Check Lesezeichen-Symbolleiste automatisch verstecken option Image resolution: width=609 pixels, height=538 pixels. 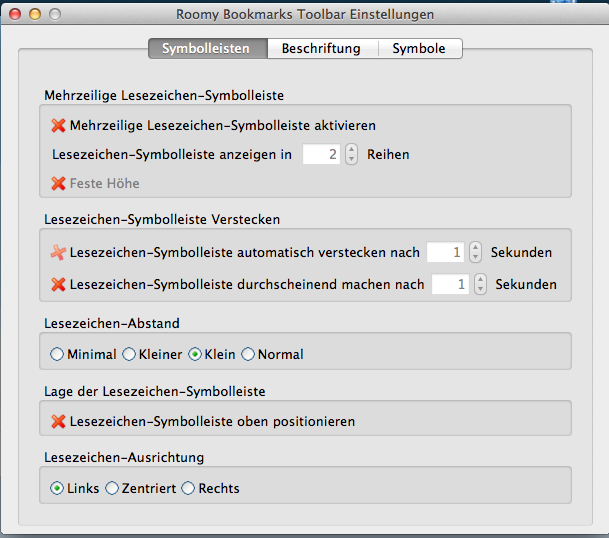tap(58, 253)
